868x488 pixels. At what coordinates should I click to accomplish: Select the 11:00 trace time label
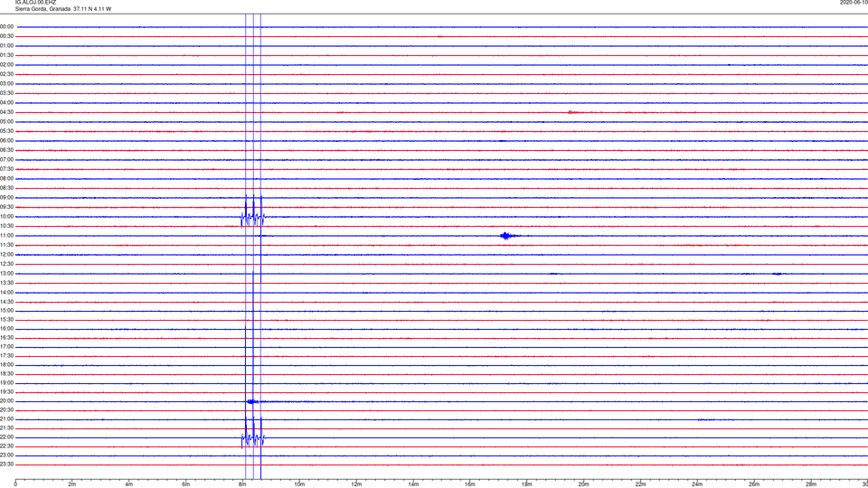pyautogui.click(x=6, y=236)
